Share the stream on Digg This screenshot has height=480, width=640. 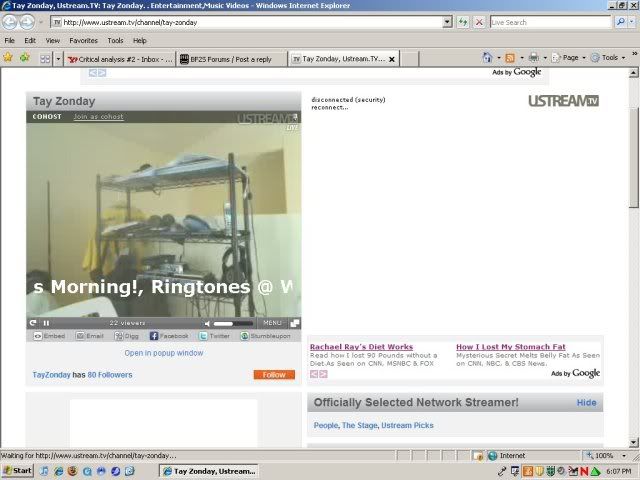127,336
